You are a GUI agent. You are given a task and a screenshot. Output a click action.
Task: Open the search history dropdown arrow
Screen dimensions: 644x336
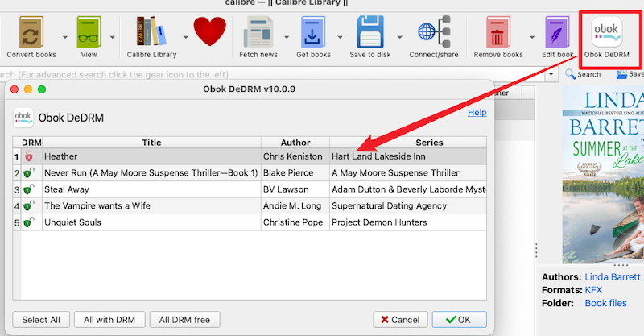[551, 75]
